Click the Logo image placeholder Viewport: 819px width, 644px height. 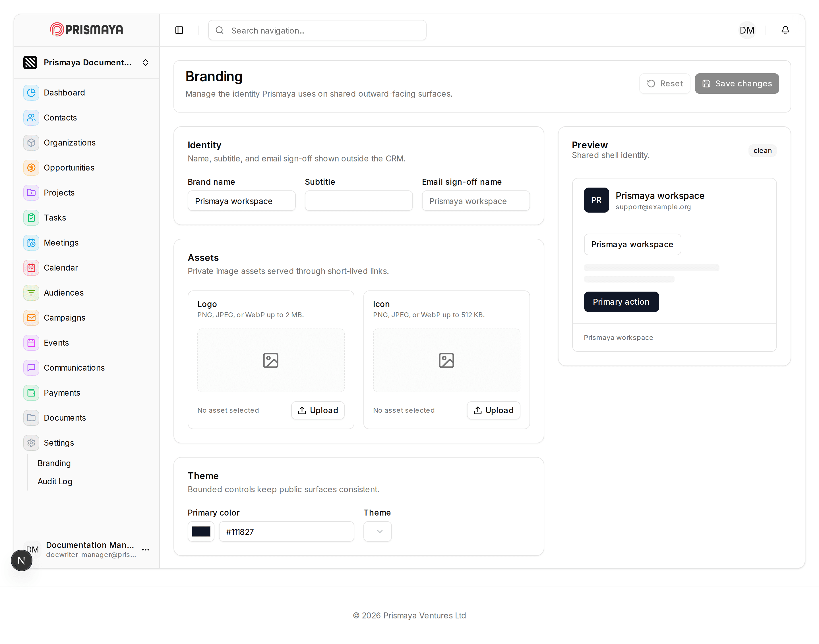pyautogui.click(x=271, y=360)
